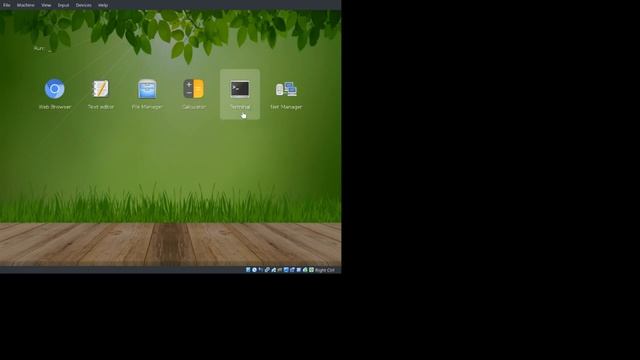The image size is (640, 360).
Task: Click the Run command prompt field
Action: point(43,49)
